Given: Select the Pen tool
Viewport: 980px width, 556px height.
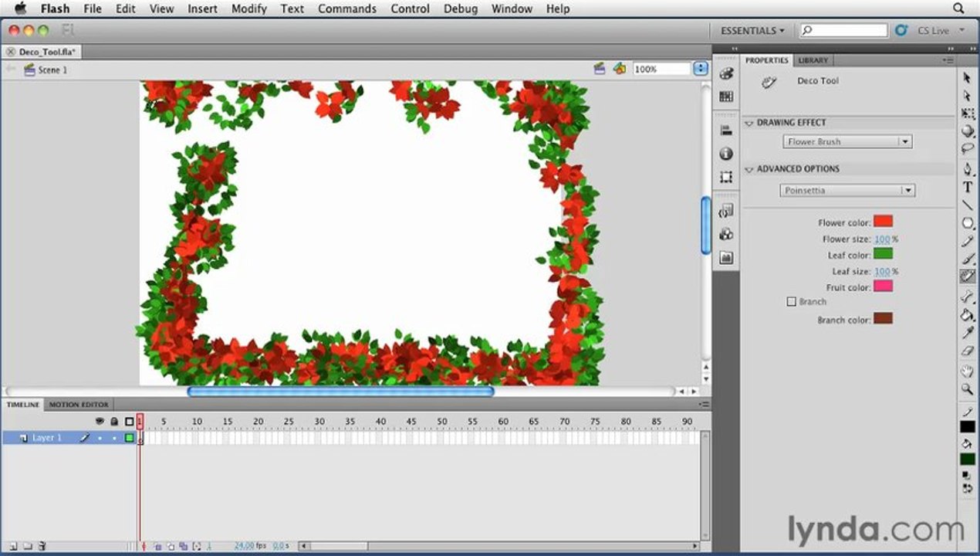Looking at the screenshot, I should tap(967, 169).
